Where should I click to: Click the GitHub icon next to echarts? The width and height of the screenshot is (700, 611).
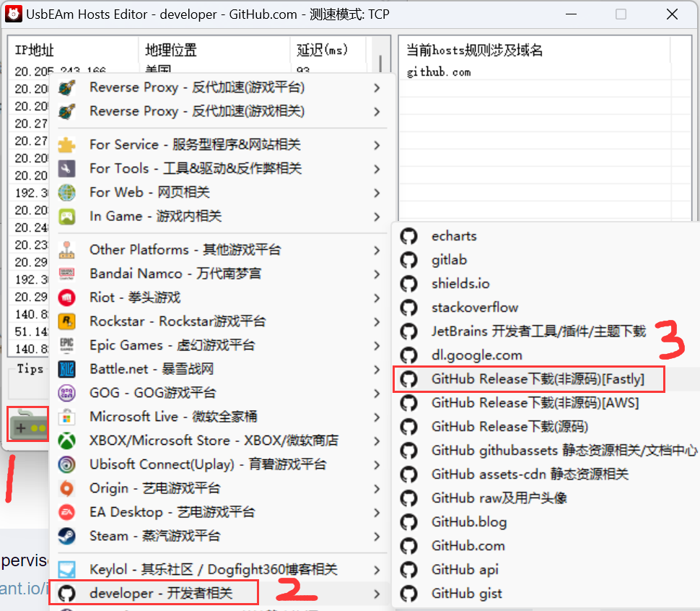(x=409, y=236)
